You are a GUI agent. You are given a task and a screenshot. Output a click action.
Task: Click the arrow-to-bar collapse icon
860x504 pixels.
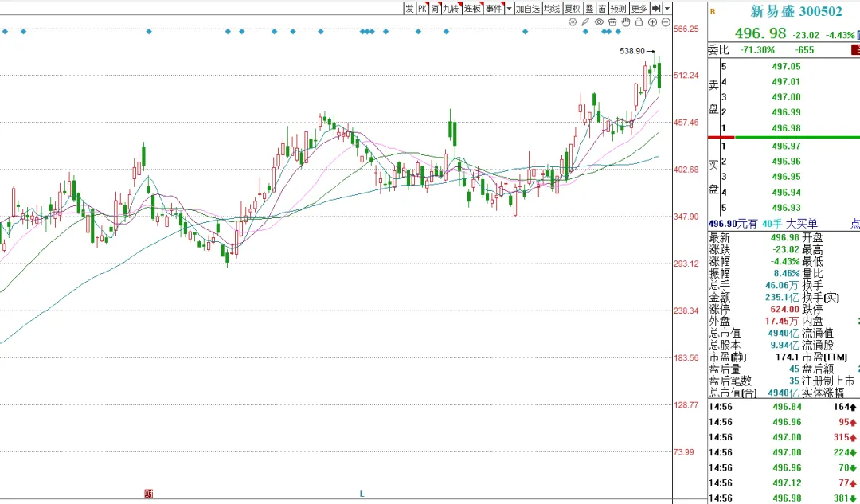point(656,8)
